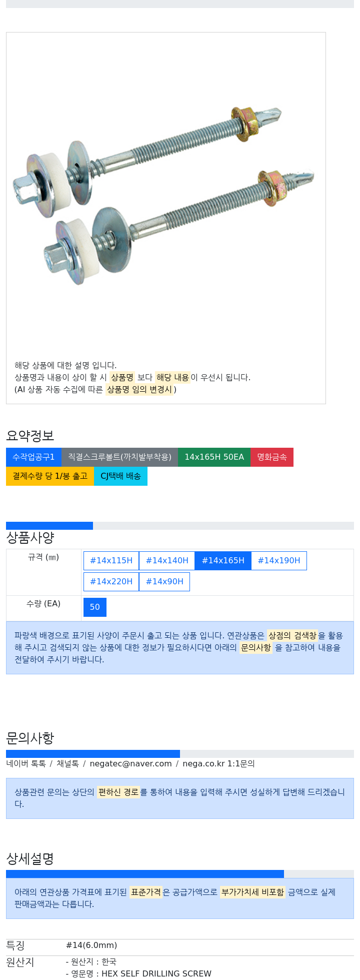Screen dimensions: 360x980
Task: Open 채널톡 inquiry link
Action: (67, 764)
